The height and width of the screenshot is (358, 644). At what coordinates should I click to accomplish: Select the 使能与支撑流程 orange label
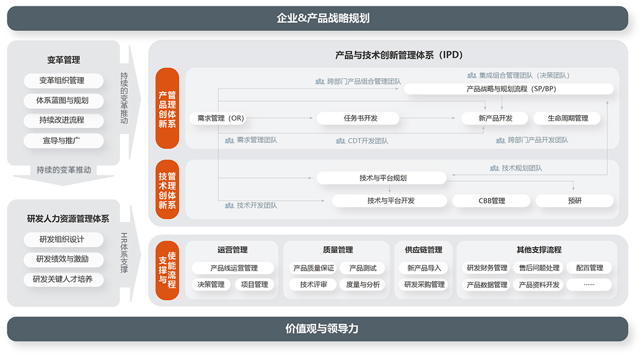tap(167, 271)
